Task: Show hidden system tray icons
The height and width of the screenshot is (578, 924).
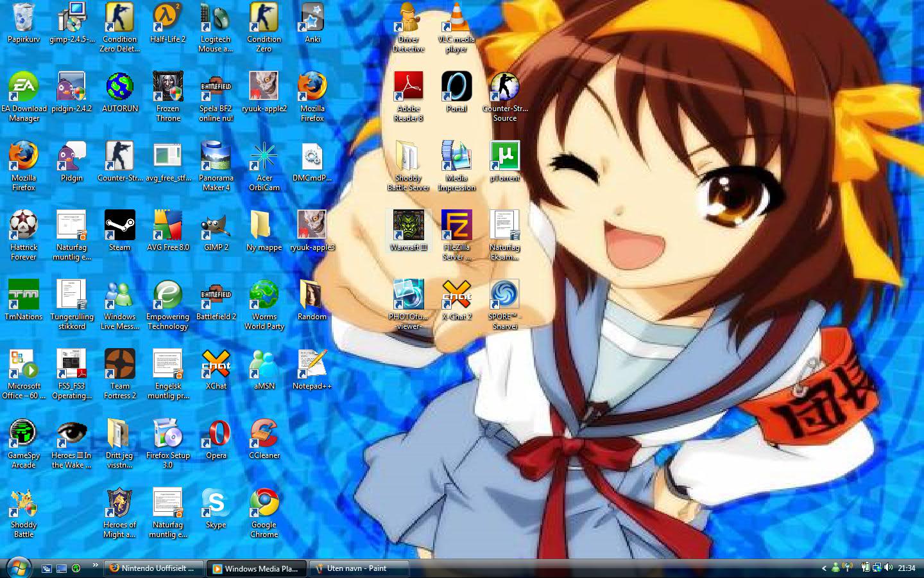Action: pos(824,568)
